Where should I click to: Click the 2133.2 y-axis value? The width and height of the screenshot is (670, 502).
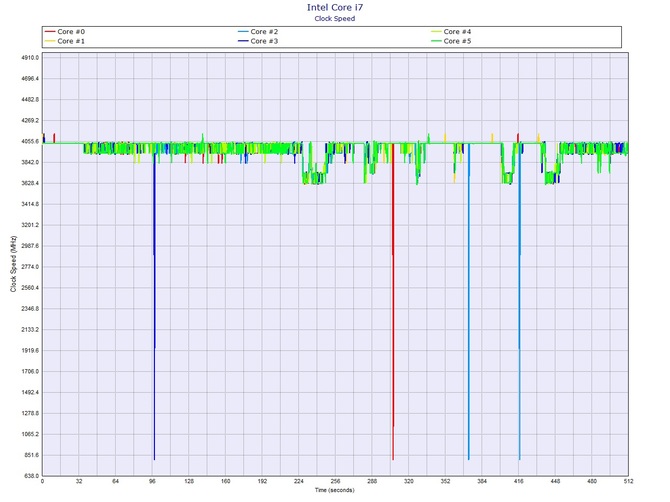[x=30, y=330]
